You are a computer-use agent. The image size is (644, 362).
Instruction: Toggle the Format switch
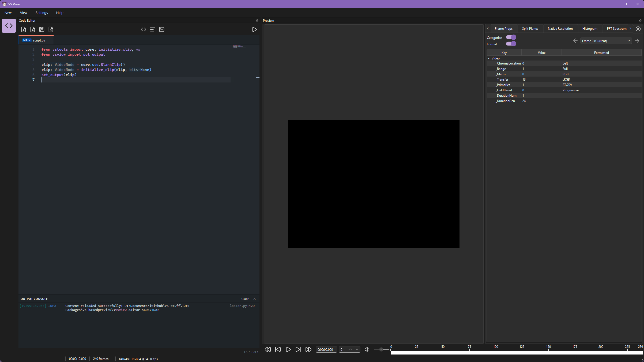tap(511, 44)
